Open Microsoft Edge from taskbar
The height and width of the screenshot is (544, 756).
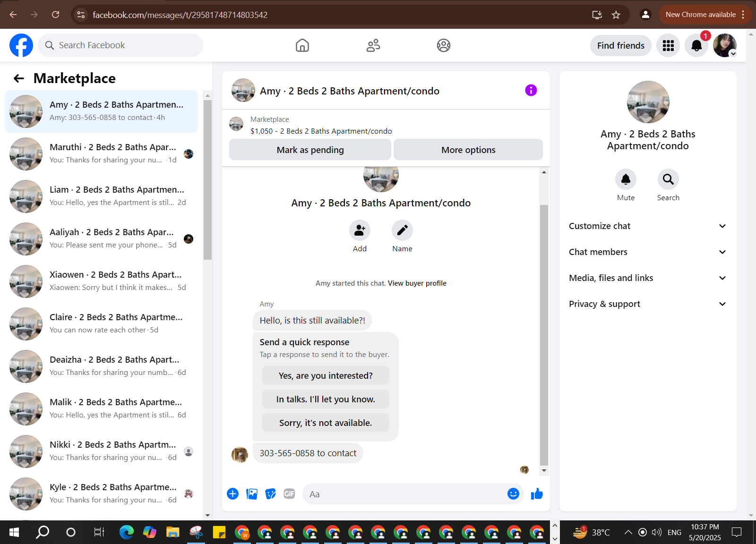(x=126, y=533)
